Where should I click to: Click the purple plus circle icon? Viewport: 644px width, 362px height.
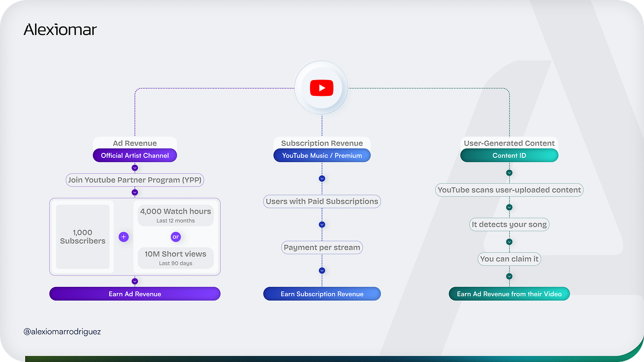(x=123, y=237)
